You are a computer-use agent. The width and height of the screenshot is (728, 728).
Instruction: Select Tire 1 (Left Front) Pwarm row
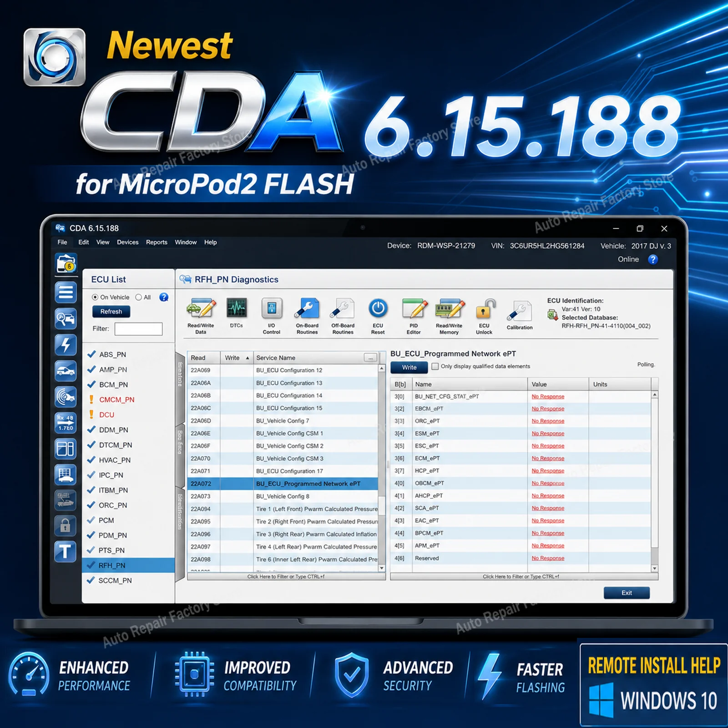(x=283, y=509)
